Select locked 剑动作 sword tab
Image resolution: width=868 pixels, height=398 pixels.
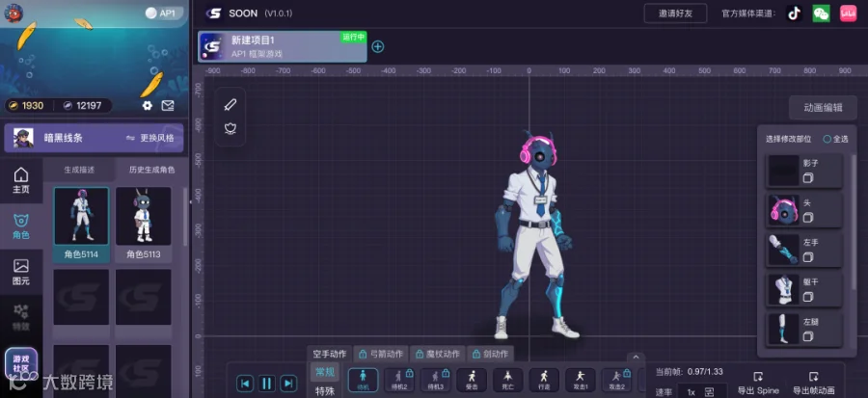[490, 354]
